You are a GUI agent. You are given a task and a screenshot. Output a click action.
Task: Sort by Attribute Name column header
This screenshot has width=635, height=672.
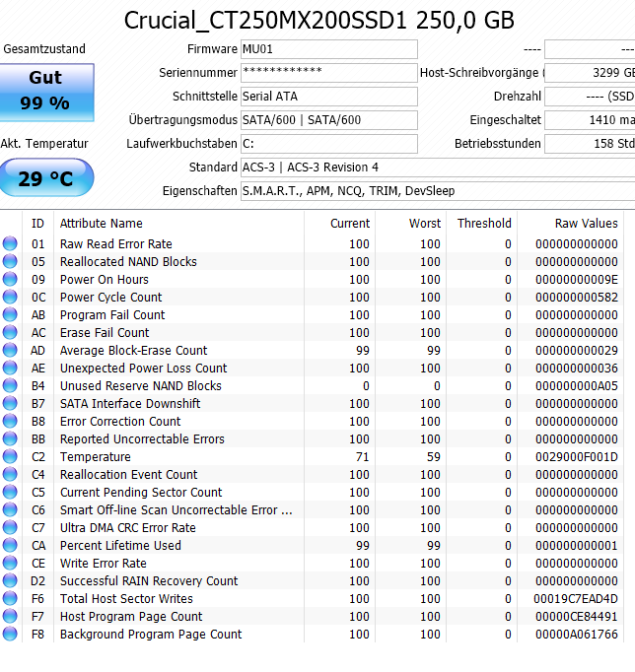[x=178, y=224]
